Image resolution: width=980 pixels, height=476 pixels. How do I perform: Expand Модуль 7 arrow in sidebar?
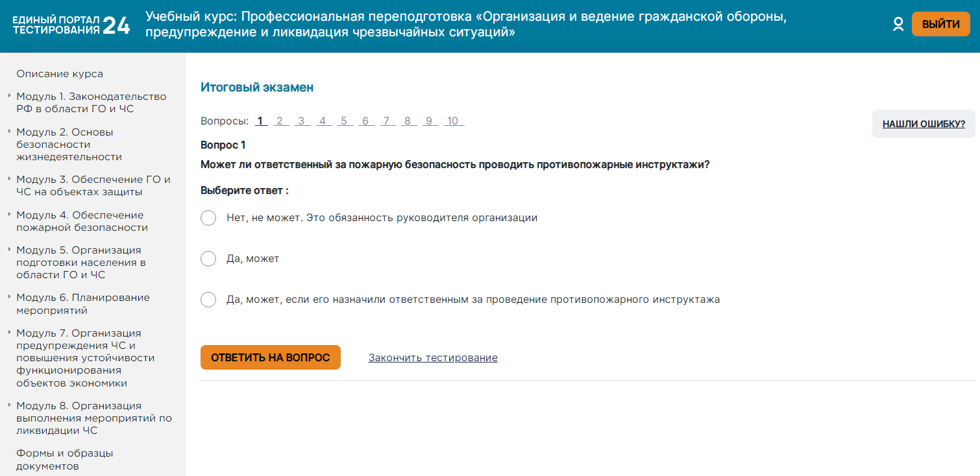pos(10,333)
